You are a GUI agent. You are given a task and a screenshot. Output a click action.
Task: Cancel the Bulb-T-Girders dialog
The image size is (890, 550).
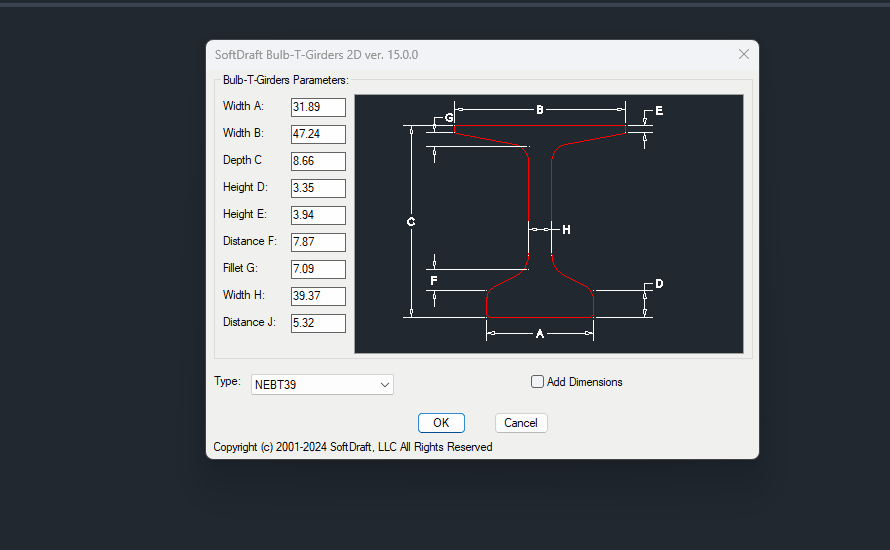[x=521, y=423]
